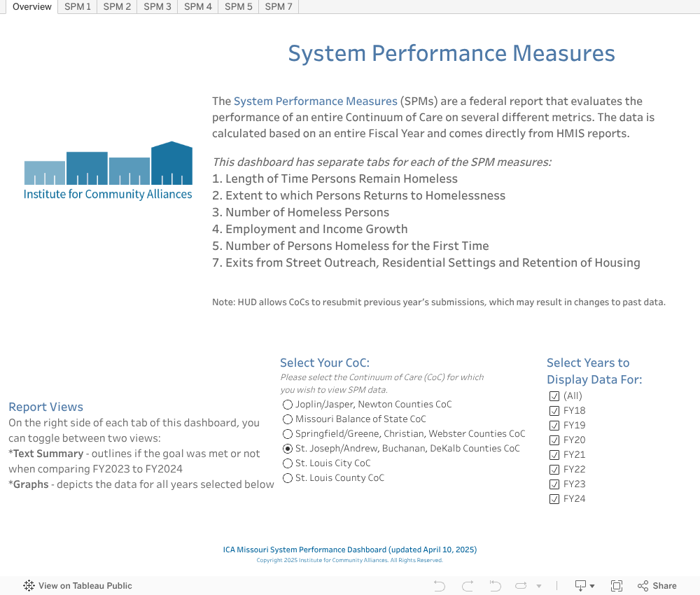This screenshot has width=700, height=595.
Task: Switch to the SPM 1 tab
Action: (x=78, y=7)
